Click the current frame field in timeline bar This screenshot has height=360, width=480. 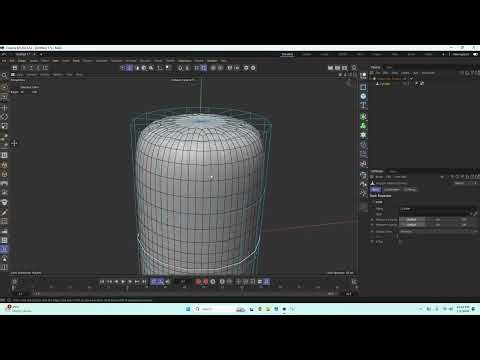tap(183, 282)
